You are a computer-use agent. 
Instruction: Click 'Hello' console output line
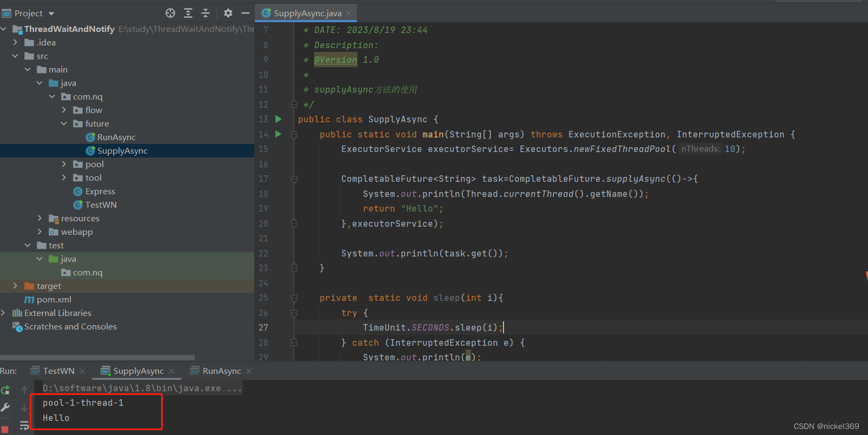[x=56, y=418]
